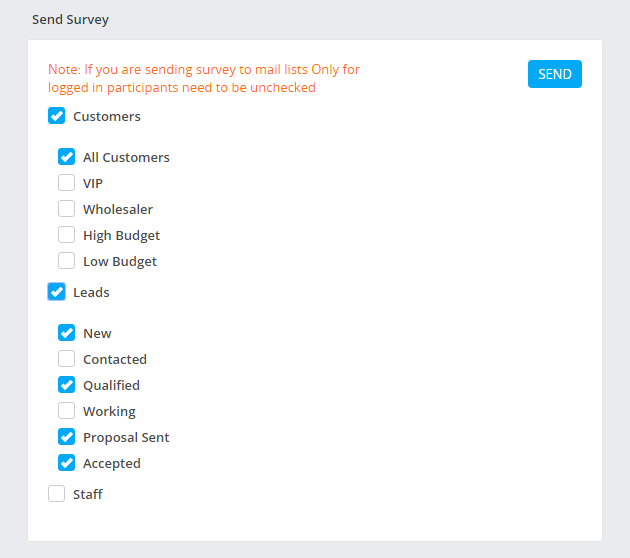Click the Proposal Sent label
The image size is (630, 558).
(x=126, y=437)
